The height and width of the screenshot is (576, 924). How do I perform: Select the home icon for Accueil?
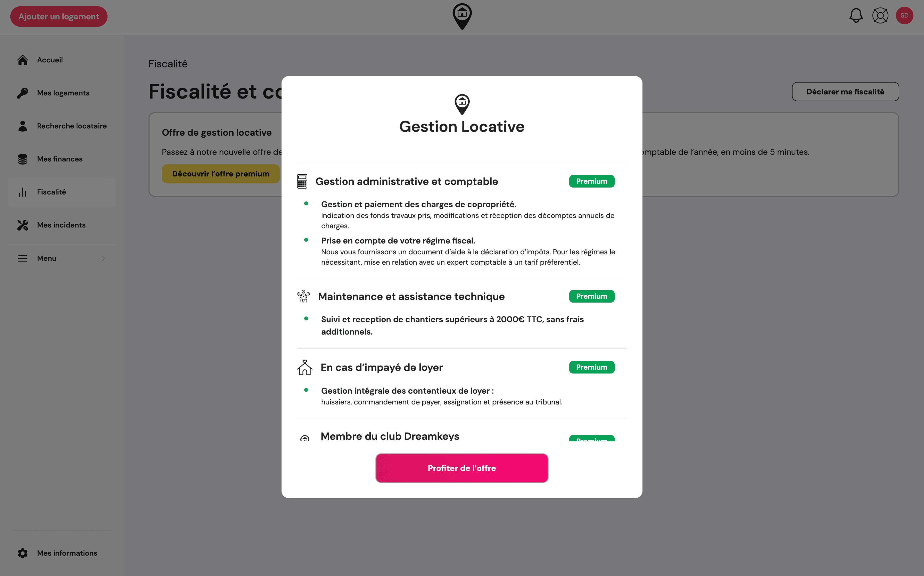click(x=22, y=60)
